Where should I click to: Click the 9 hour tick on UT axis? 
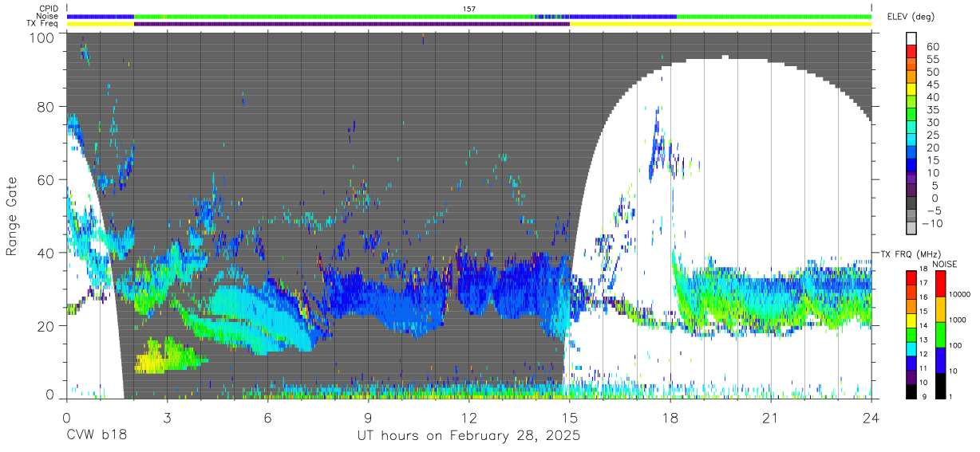coord(368,417)
